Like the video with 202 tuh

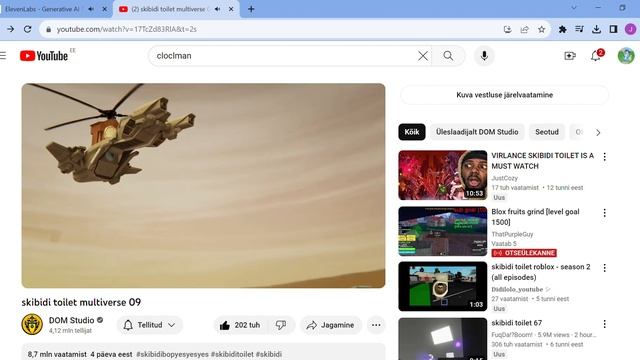(240, 325)
